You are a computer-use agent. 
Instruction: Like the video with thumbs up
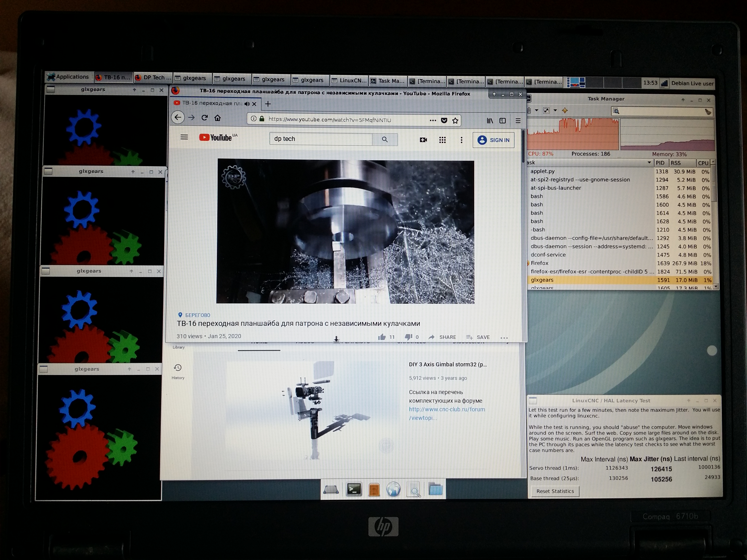[x=382, y=337]
